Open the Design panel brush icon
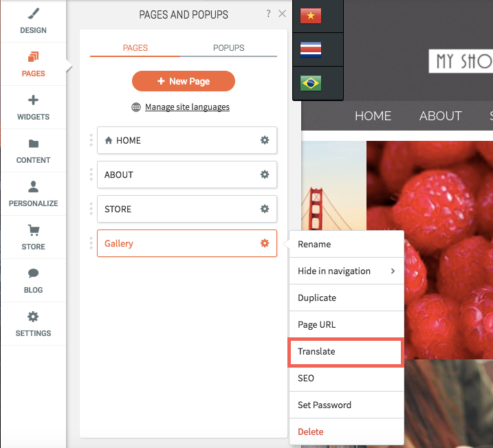This screenshot has width=493, height=448. point(33,14)
